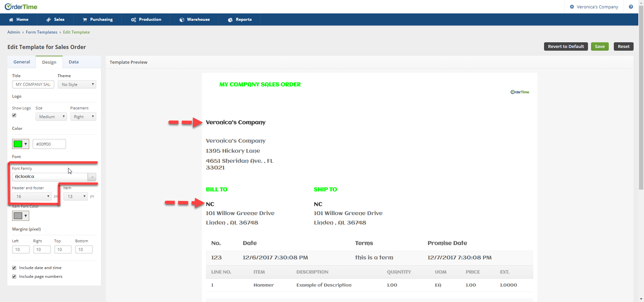
Task: Click the Promise Date column header
Action: (447, 243)
